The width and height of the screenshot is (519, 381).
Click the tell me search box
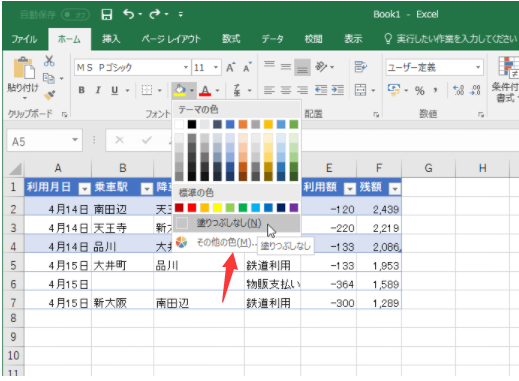tap(450, 39)
